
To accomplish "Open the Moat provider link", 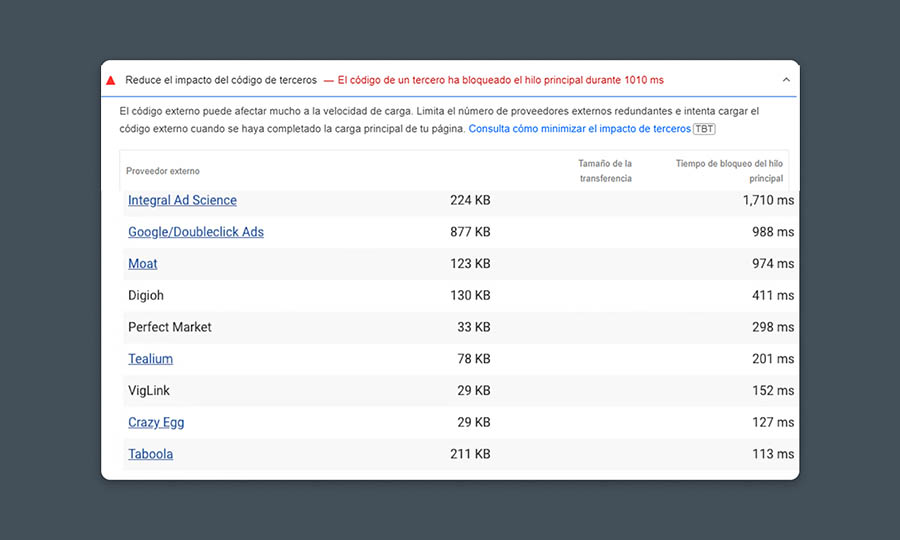I will pyautogui.click(x=143, y=264).
